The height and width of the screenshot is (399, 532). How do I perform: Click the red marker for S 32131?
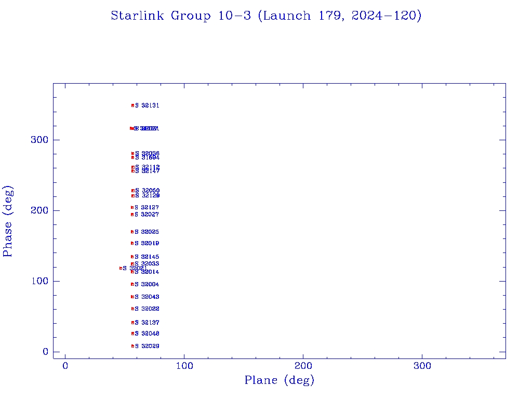tap(132, 105)
